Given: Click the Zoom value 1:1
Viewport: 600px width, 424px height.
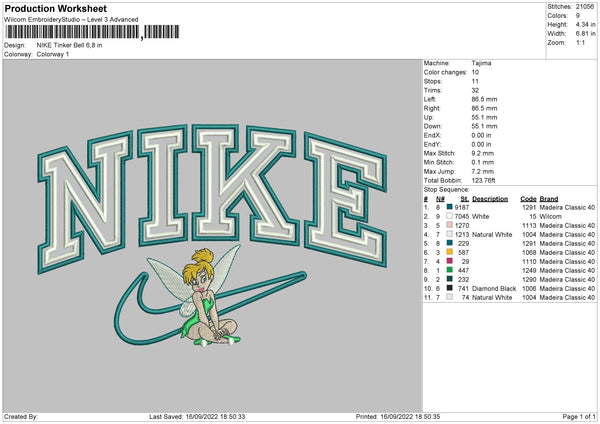Looking at the screenshot, I should (x=580, y=42).
